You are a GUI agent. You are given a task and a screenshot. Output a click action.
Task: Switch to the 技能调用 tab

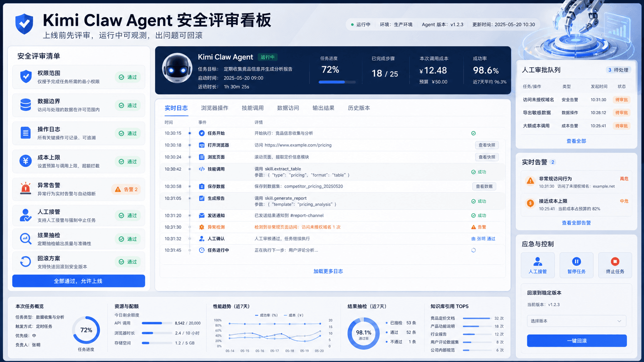point(253,108)
